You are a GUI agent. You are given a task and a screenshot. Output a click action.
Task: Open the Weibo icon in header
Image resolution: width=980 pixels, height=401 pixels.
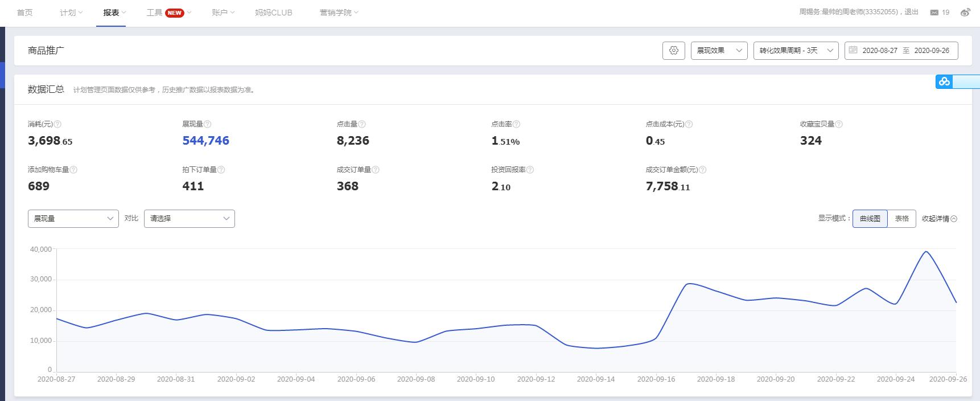(x=965, y=13)
